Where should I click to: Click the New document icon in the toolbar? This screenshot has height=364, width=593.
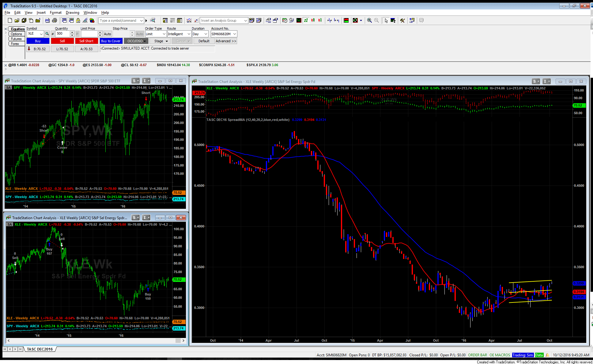point(10,21)
